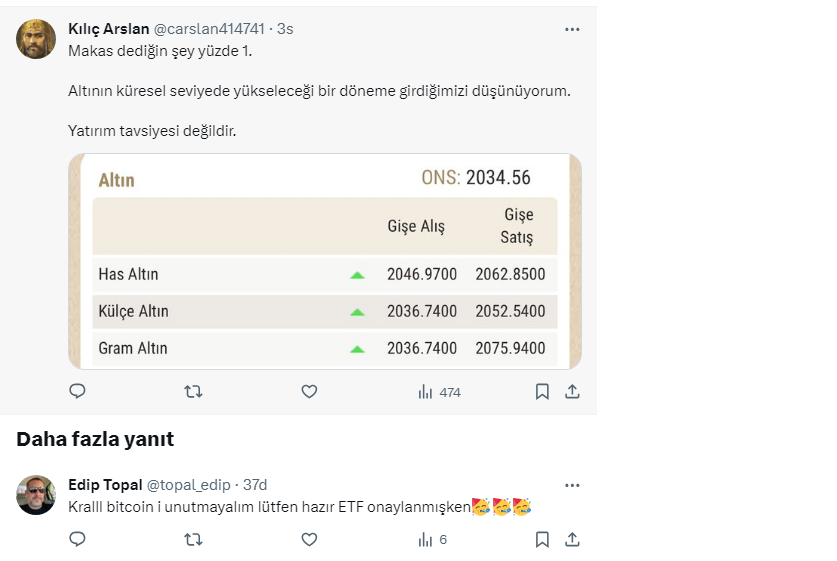This screenshot has width=837, height=561.
Task: Open more options on Edip Topal's comment
Action: pos(572,485)
